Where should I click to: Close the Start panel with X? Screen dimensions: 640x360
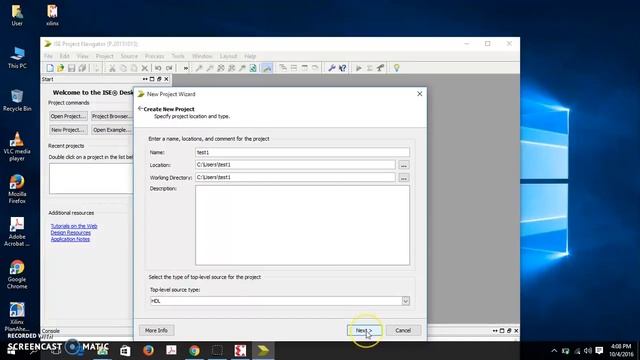166,79
